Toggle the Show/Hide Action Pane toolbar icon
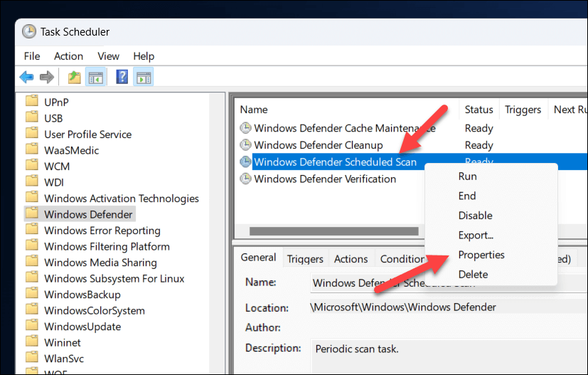Screen dimensions: 588x375 pyautogui.click(x=144, y=77)
